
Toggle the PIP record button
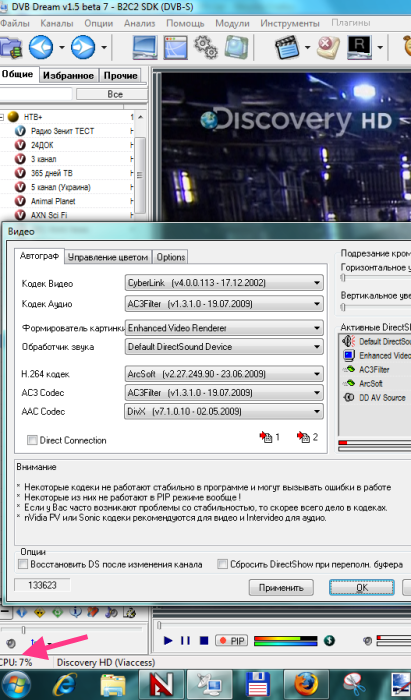tap(231, 641)
